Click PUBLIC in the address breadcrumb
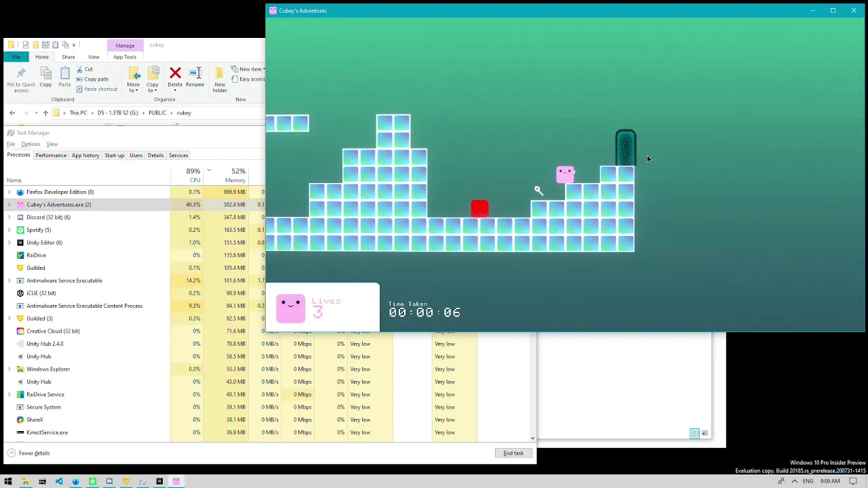This screenshot has height=488, width=868. [x=157, y=113]
